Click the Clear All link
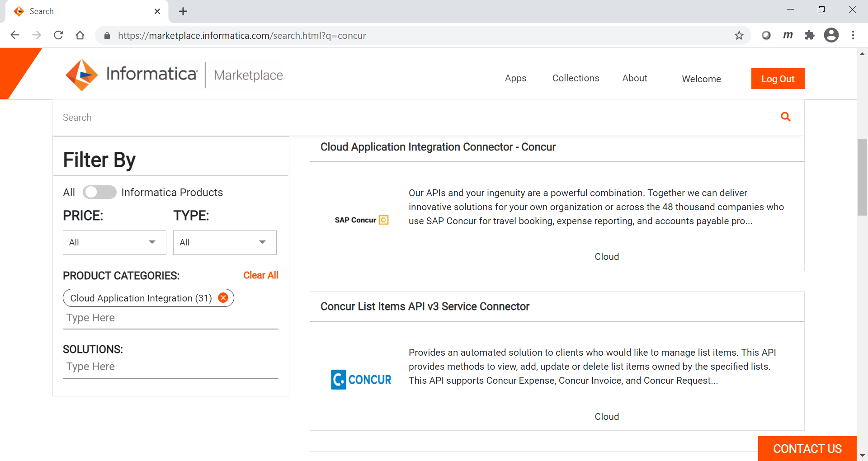 261,275
